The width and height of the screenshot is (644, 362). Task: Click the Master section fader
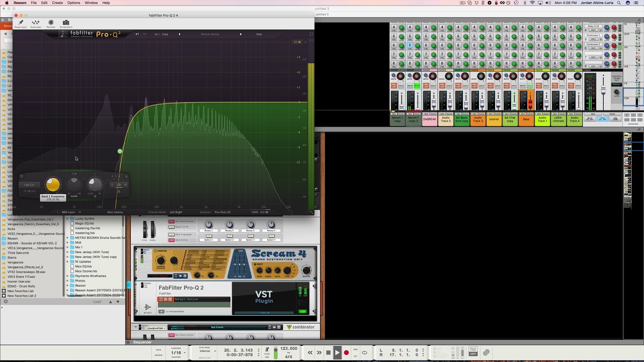pyautogui.click(x=603, y=90)
